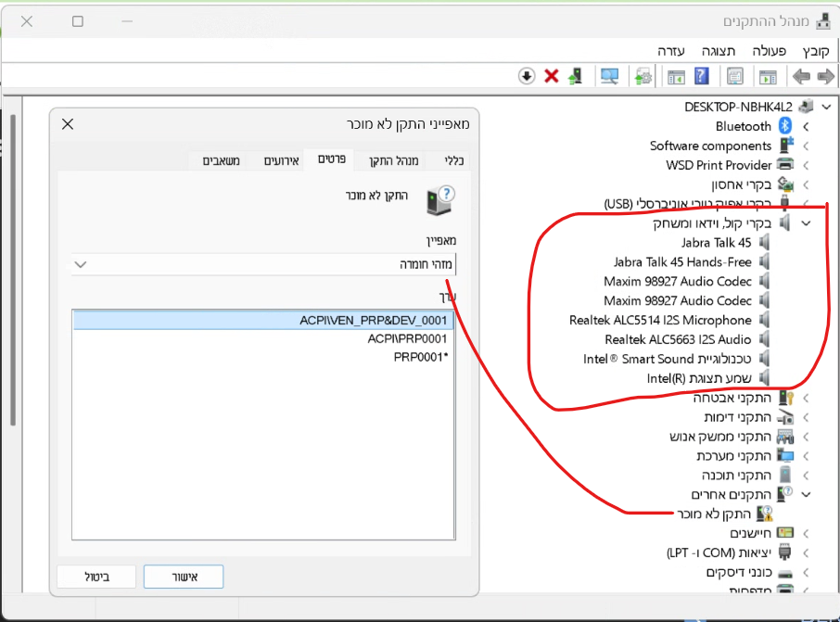Click the Update driver green-arrow computer icon
Image resolution: width=840 pixels, height=622 pixels.
tap(576, 76)
